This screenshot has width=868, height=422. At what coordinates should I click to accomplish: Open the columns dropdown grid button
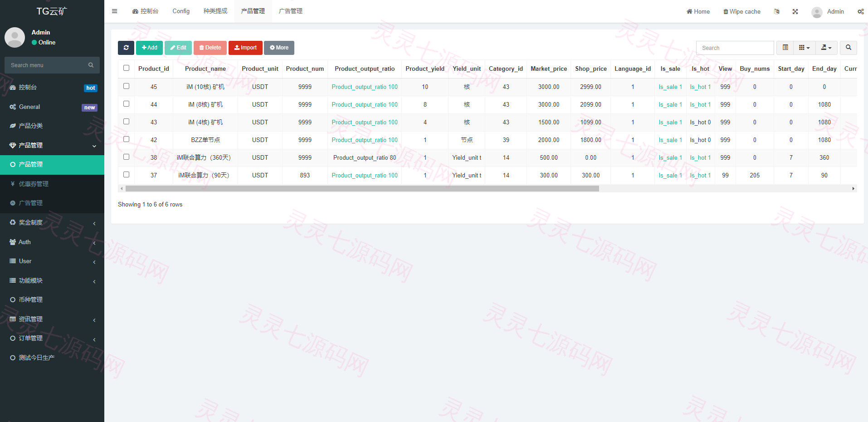pyautogui.click(x=805, y=48)
